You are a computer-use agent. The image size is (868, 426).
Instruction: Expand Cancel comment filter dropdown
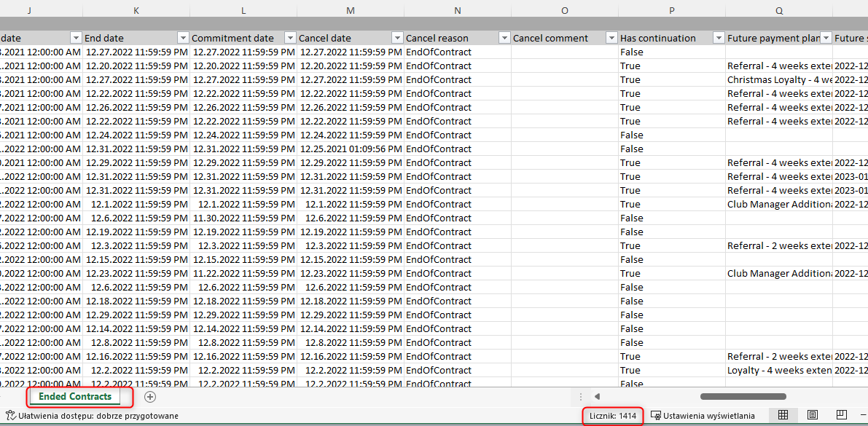tap(611, 38)
